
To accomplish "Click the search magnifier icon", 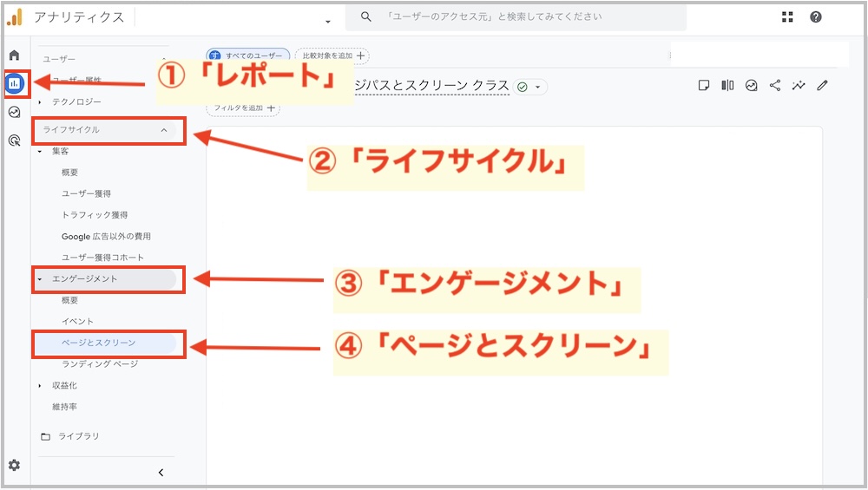I will coord(366,16).
